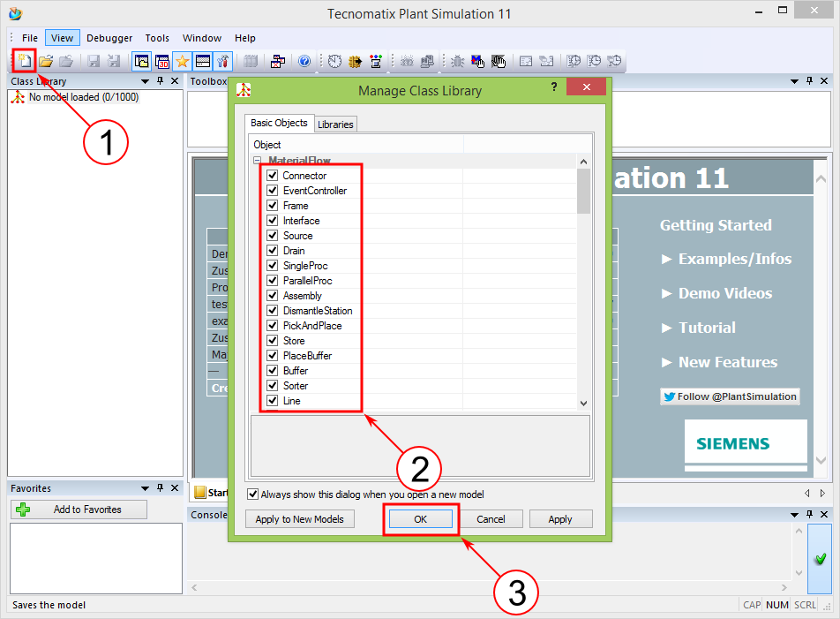Open the Toolbox panel dropdown arrow
Screen dimensions: 840x619
(794, 81)
